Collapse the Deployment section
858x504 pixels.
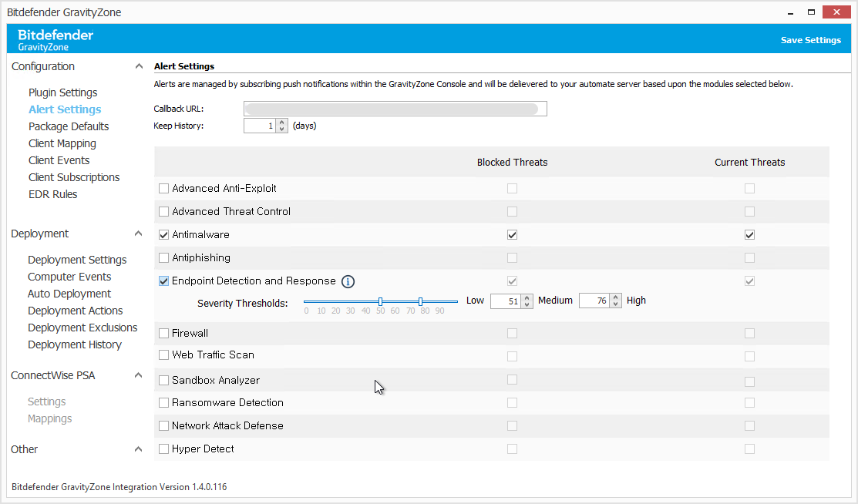coord(139,233)
